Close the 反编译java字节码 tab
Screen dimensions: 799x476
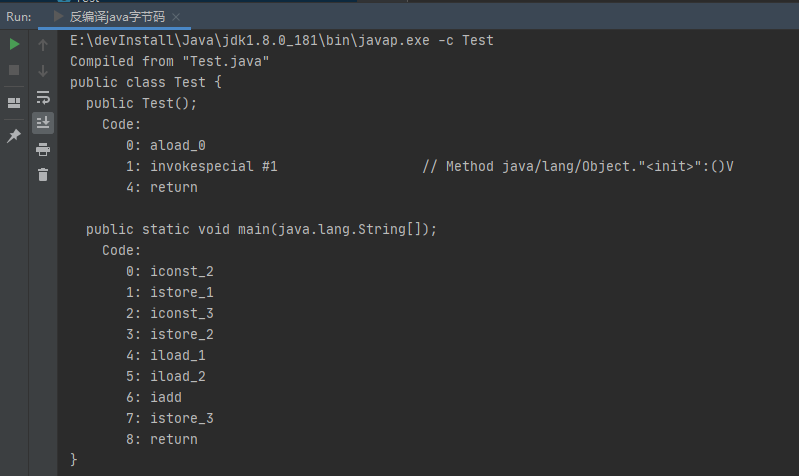176,17
